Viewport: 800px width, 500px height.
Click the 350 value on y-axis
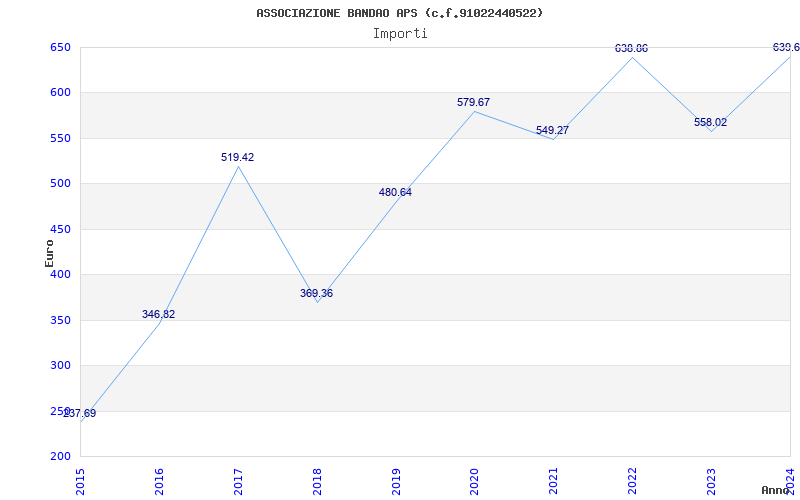[x=60, y=320]
